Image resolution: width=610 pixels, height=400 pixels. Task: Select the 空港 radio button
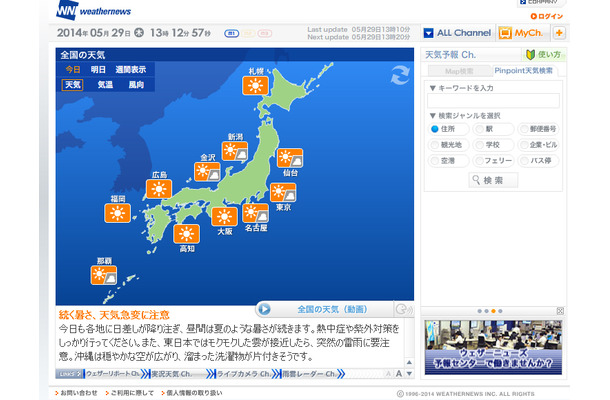point(435,161)
